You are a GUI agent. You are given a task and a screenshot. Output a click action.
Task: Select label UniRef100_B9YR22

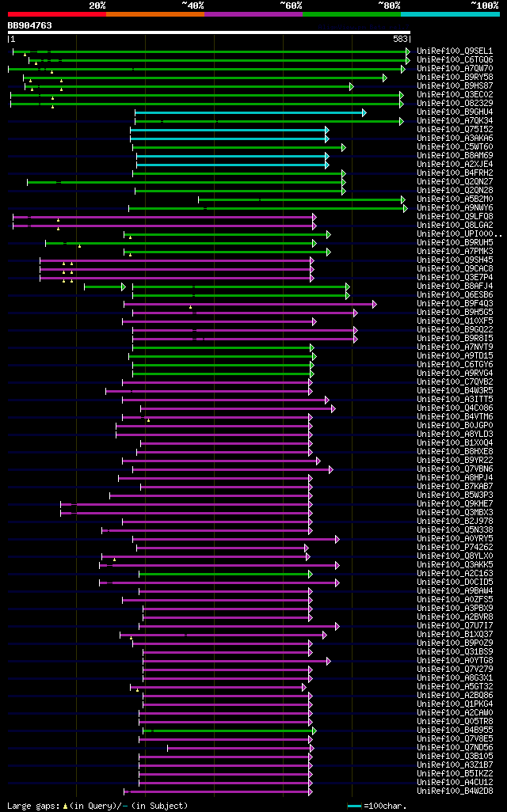pyautogui.click(x=455, y=460)
